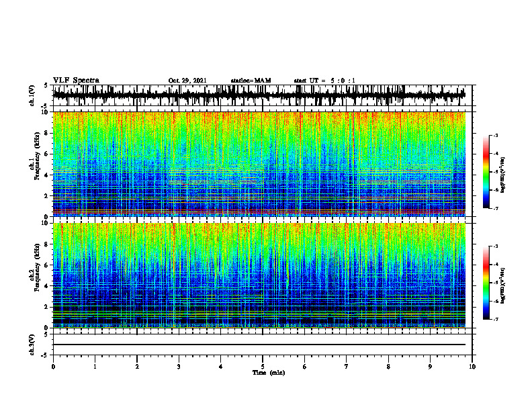Screen dimensions: 532x411
Task: Click time axis tick label "4"
Action: click(221, 367)
